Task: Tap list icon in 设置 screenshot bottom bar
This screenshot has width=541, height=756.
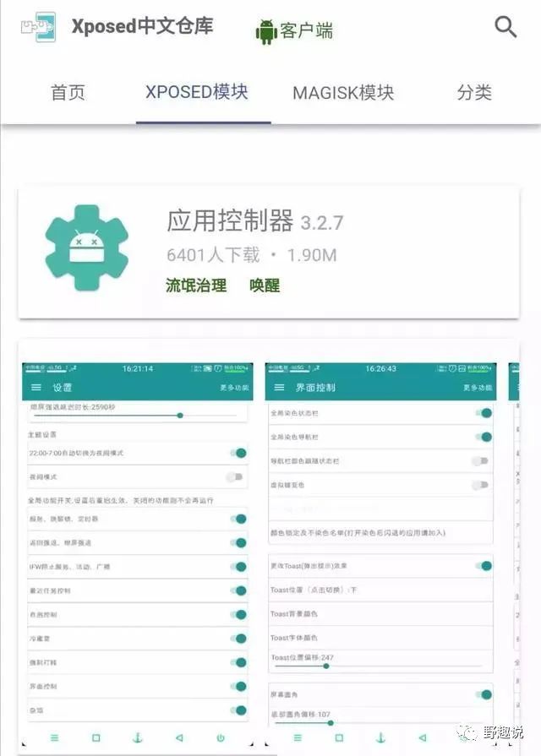Action: [x=55, y=737]
